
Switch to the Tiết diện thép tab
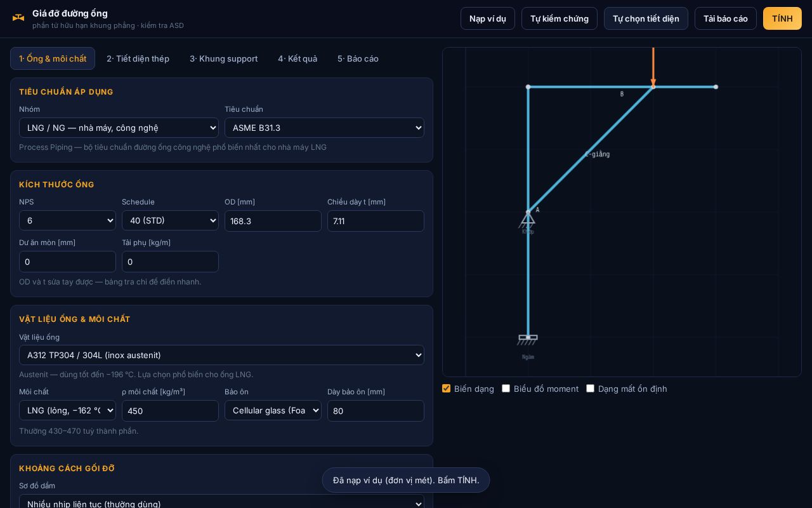coord(138,58)
